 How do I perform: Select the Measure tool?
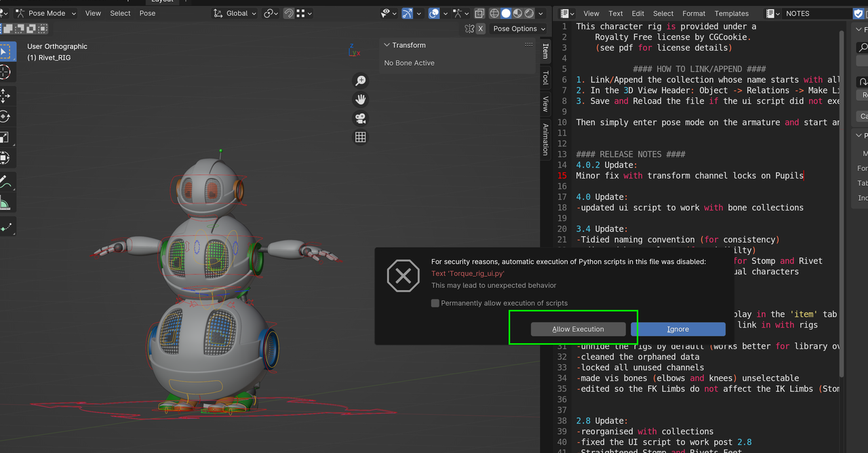pyautogui.click(x=5, y=203)
